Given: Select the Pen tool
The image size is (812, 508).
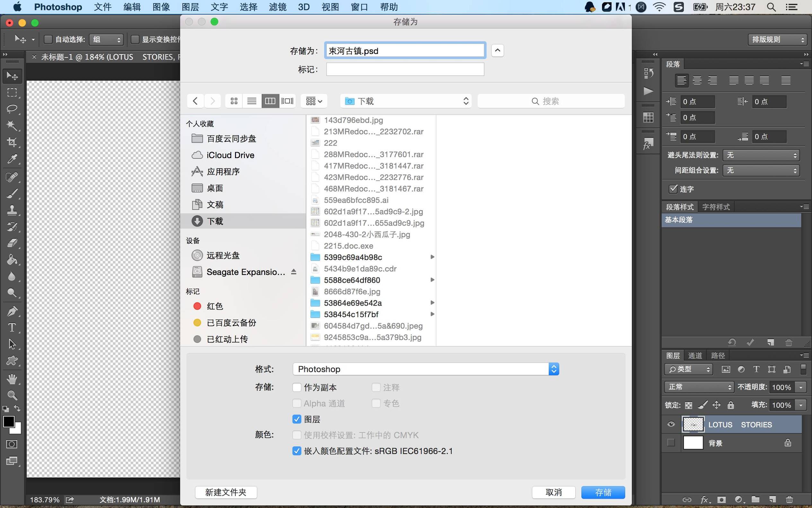Looking at the screenshot, I should 13,311.
